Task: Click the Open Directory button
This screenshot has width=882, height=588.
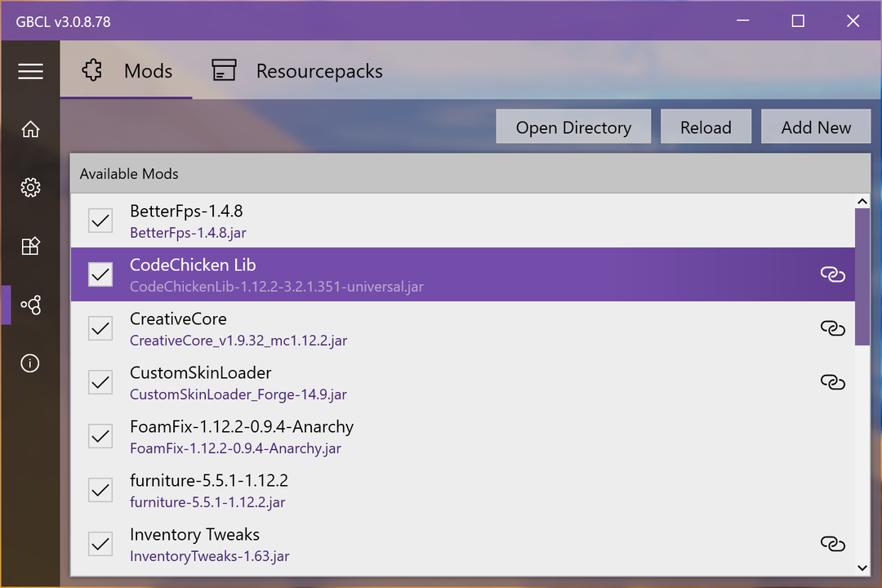Action: pos(573,127)
